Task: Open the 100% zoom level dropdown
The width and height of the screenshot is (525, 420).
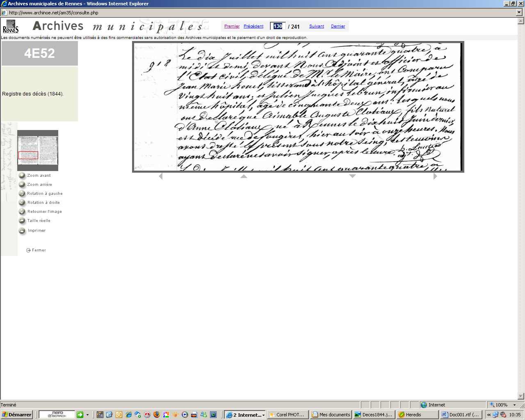Action: point(514,405)
